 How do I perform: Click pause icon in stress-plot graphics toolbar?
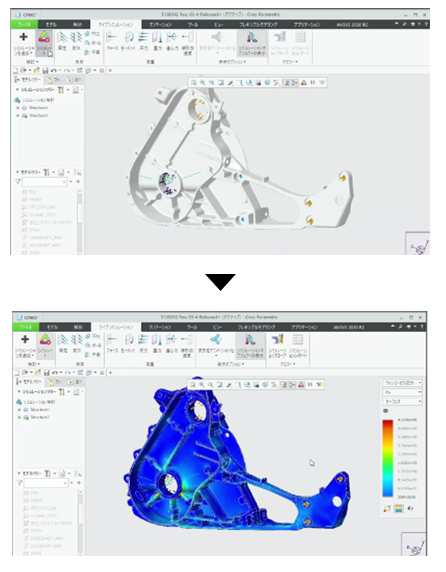pos(310,384)
